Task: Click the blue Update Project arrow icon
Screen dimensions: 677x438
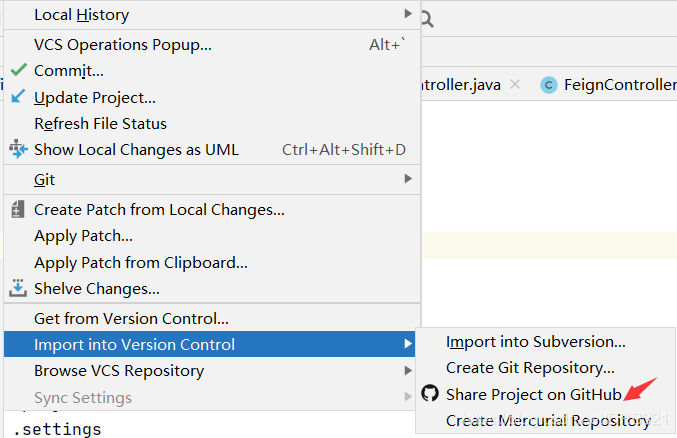Action: (x=18, y=97)
